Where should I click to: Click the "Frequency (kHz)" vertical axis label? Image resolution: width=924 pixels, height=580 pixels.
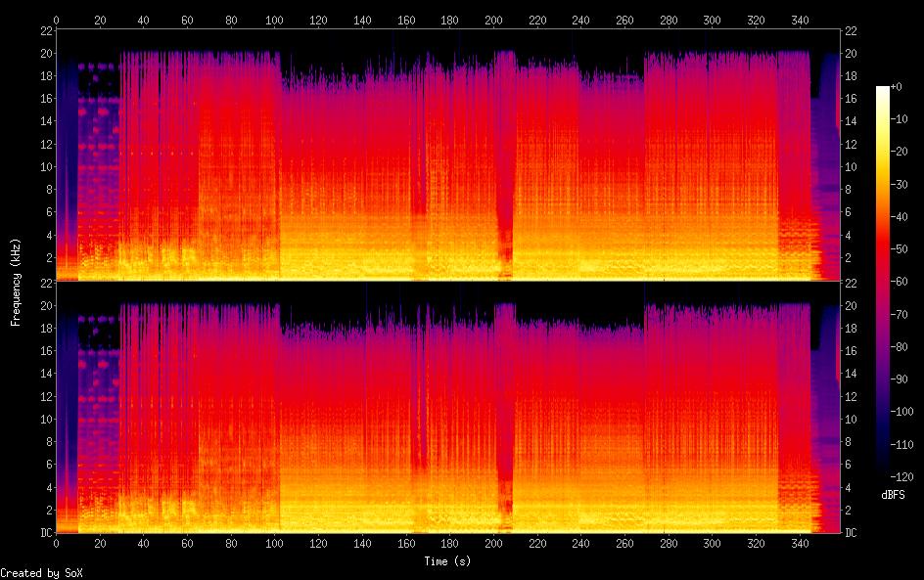[16, 281]
